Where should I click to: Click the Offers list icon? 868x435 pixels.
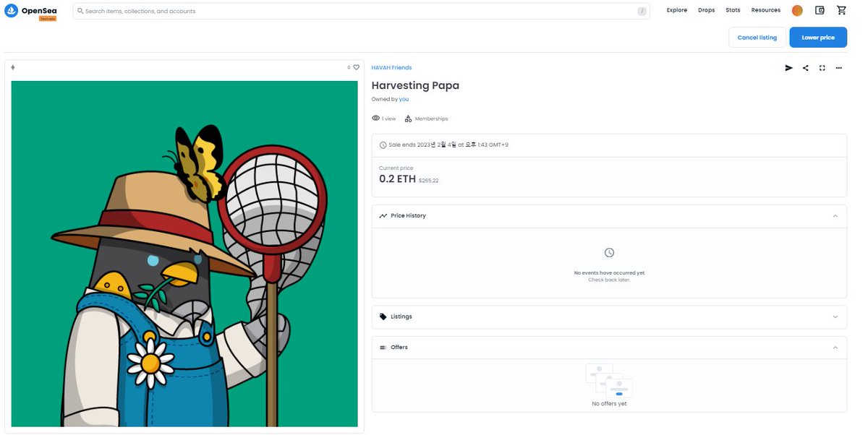tap(383, 348)
